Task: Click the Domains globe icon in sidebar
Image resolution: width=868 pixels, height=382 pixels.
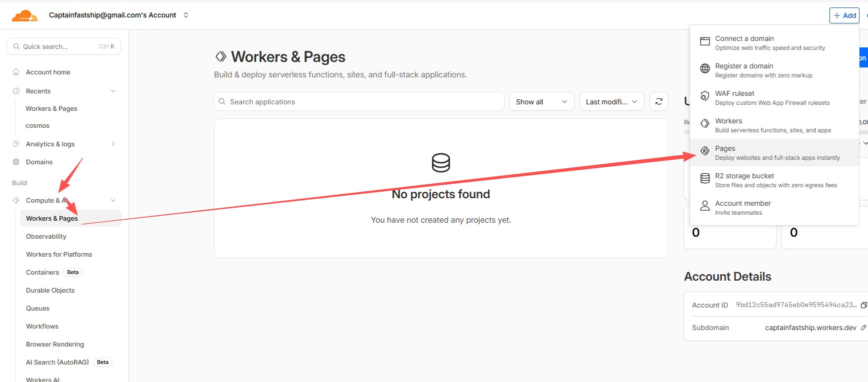Action: [x=16, y=162]
